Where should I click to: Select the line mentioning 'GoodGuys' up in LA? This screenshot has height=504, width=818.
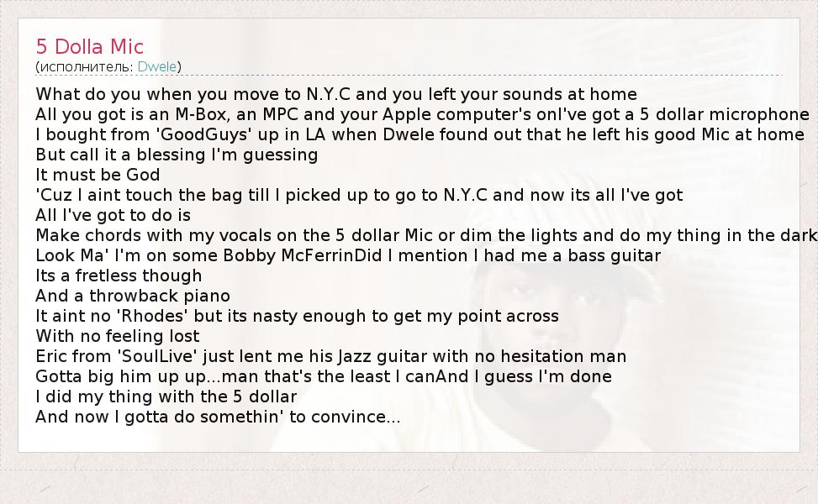pos(420,134)
